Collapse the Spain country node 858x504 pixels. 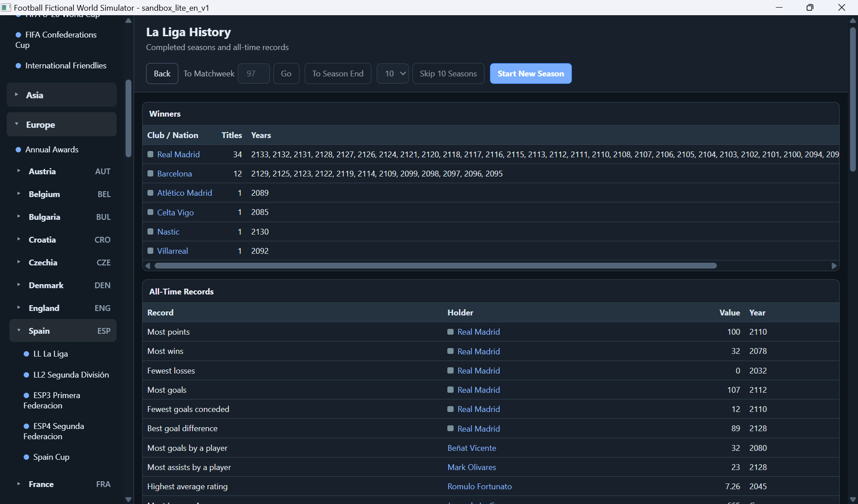[x=63, y=331]
